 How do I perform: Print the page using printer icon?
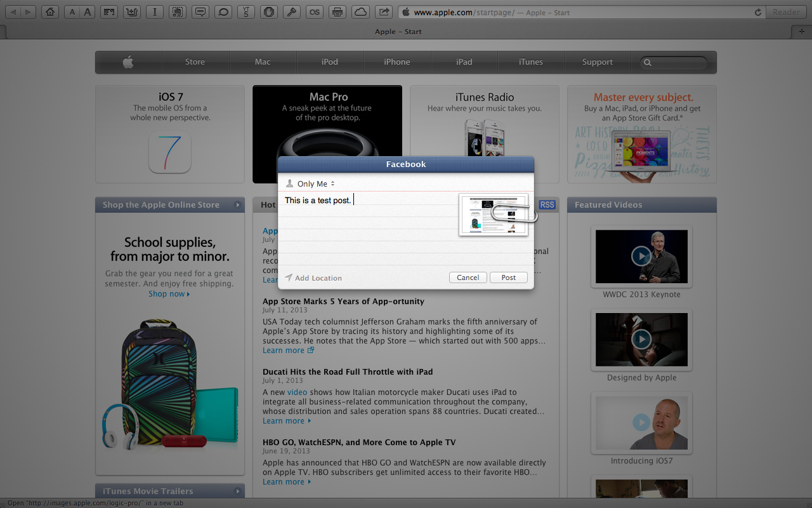click(x=337, y=12)
